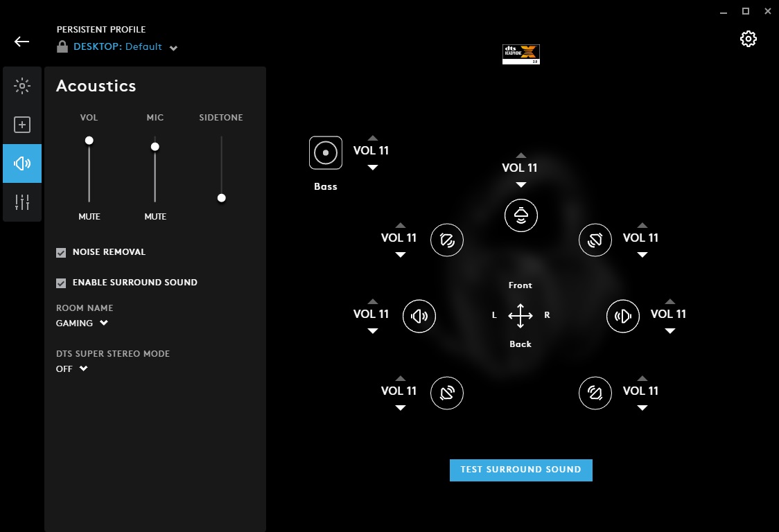Increase side right speaker volume

point(670,301)
